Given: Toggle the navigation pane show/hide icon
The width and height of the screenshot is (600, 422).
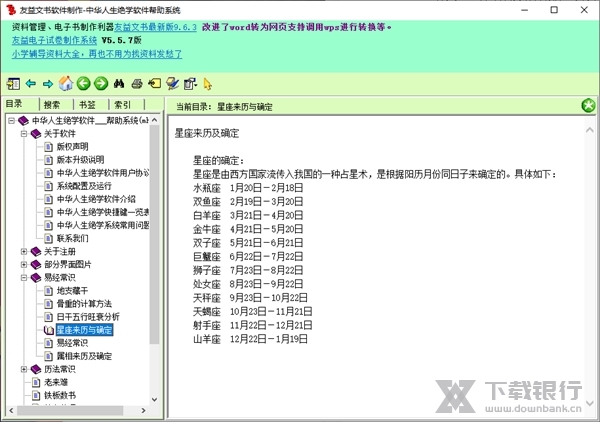Looking at the screenshot, I should tap(13, 83).
